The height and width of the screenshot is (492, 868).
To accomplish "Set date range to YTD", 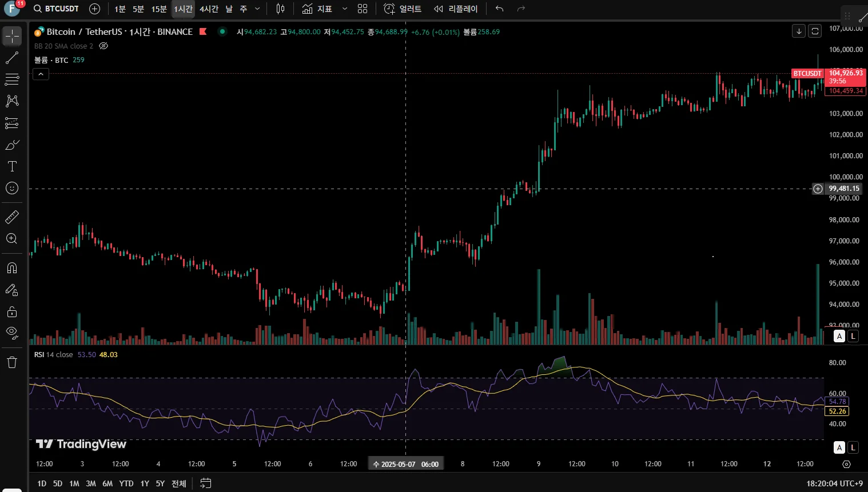I will [x=126, y=483].
